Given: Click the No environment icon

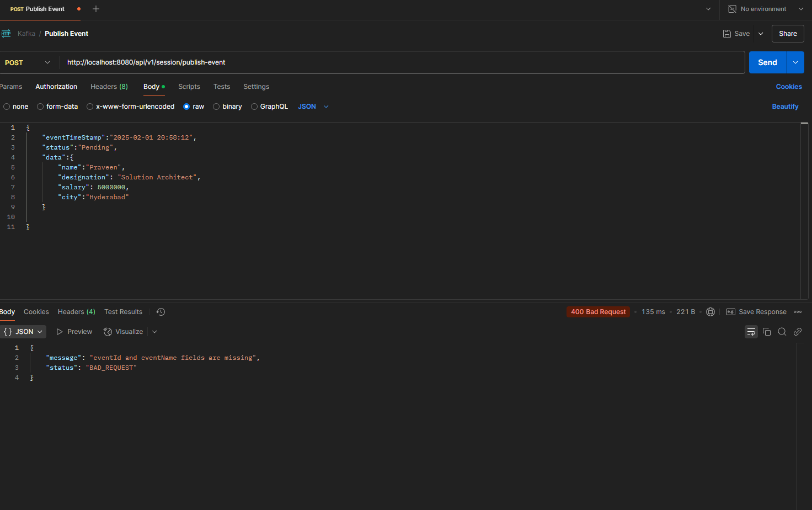Looking at the screenshot, I should [732, 9].
